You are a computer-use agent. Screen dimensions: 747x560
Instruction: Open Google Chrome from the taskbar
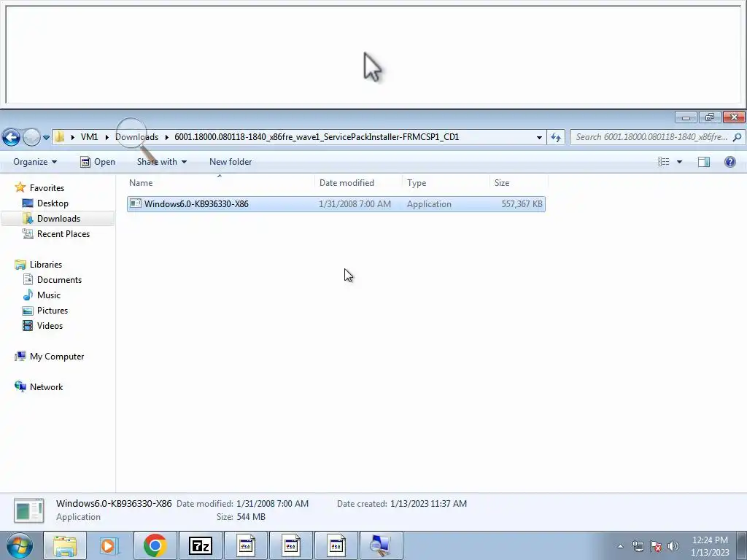[x=155, y=545]
